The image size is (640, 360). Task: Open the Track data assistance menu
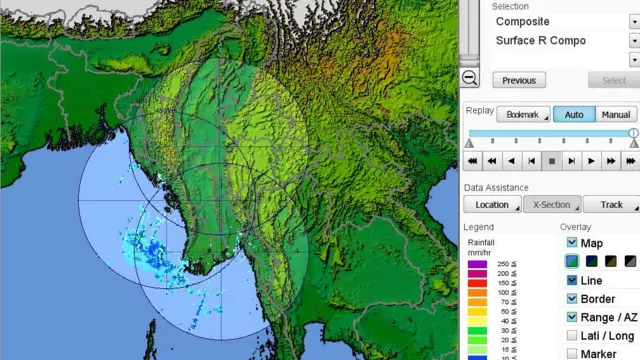611,204
